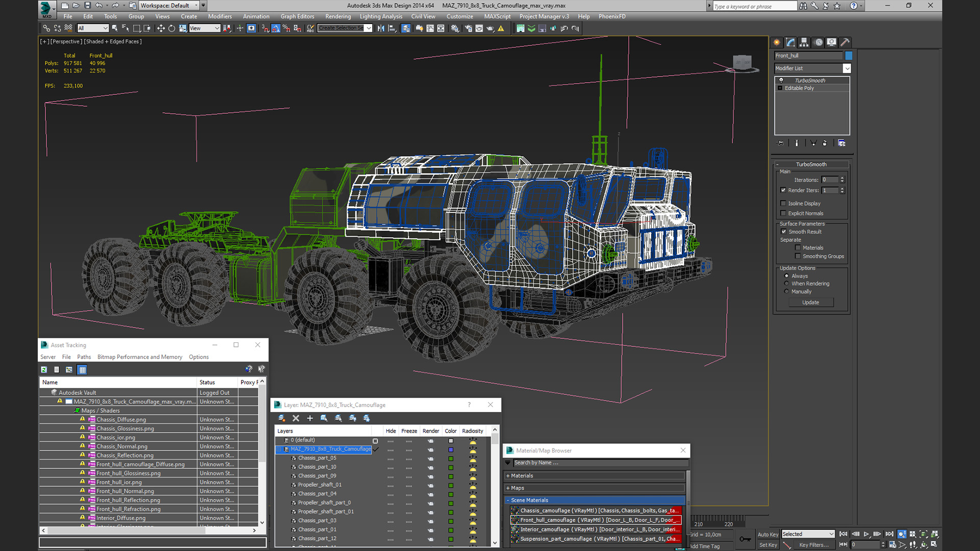Enable the Isoline Display checkbox
Viewport: 980px width, 551px height.
[x=783, y=204]
